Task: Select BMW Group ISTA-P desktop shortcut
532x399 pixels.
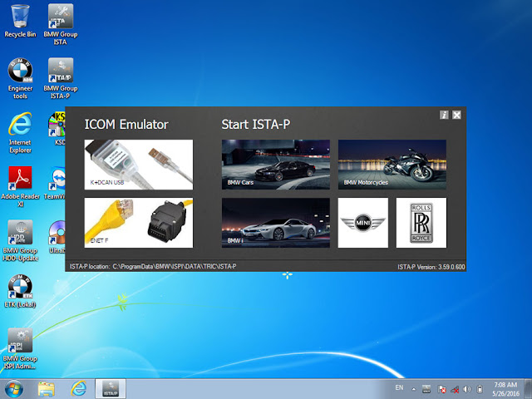Action: click(61, 79)
